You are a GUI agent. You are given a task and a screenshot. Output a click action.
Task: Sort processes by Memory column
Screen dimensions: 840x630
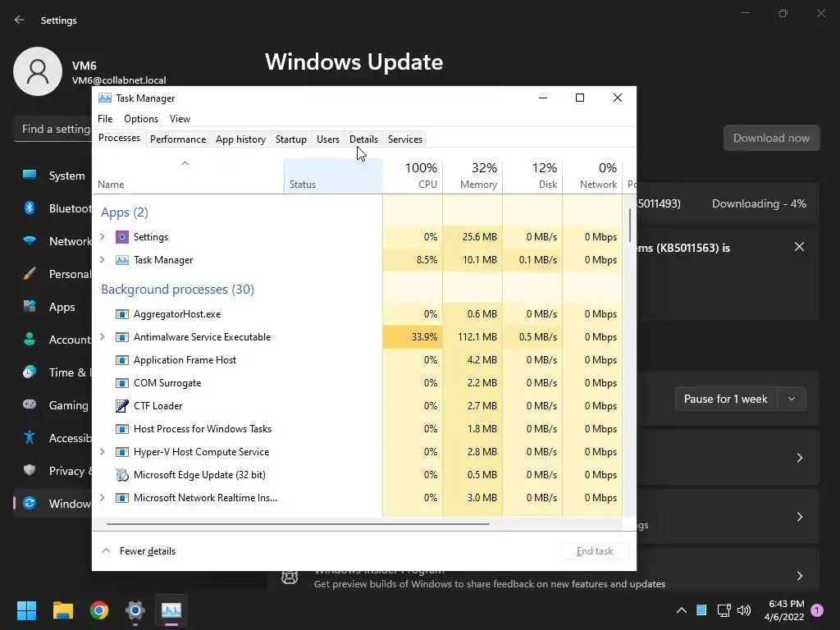point(472,176)
